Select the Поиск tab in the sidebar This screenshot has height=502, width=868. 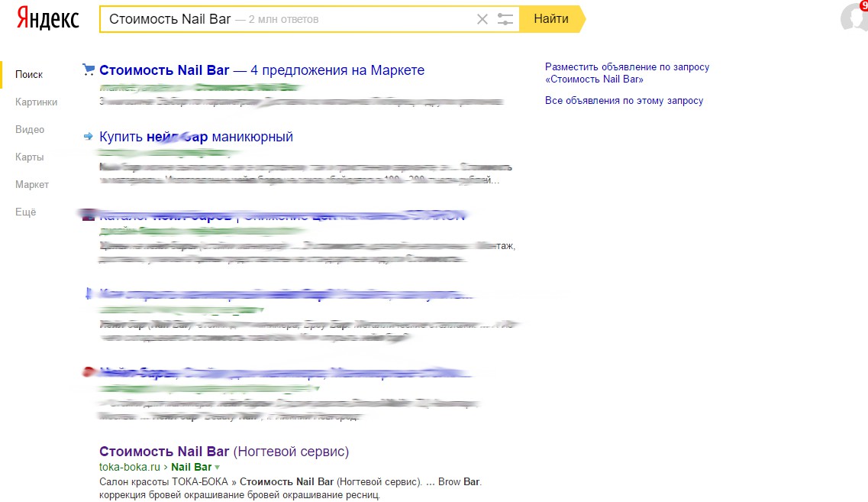pyautogui.click(x=29, y=74)
